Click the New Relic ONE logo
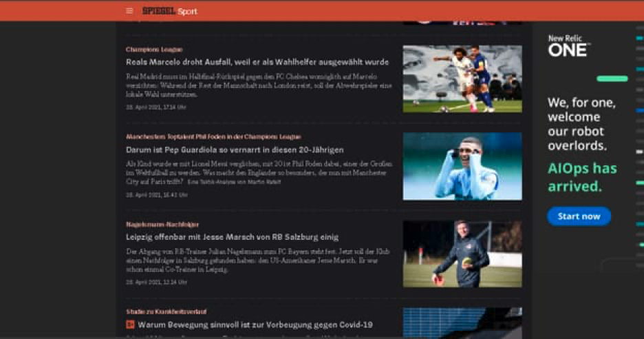 (569, 45)
